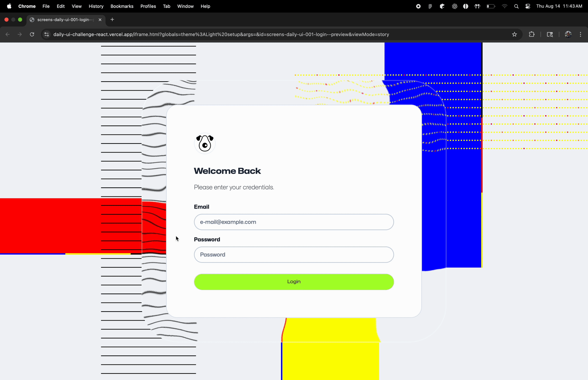Reload the current page
The width and height of the screenshot is (588, 380).
click(x=32, y=34)
